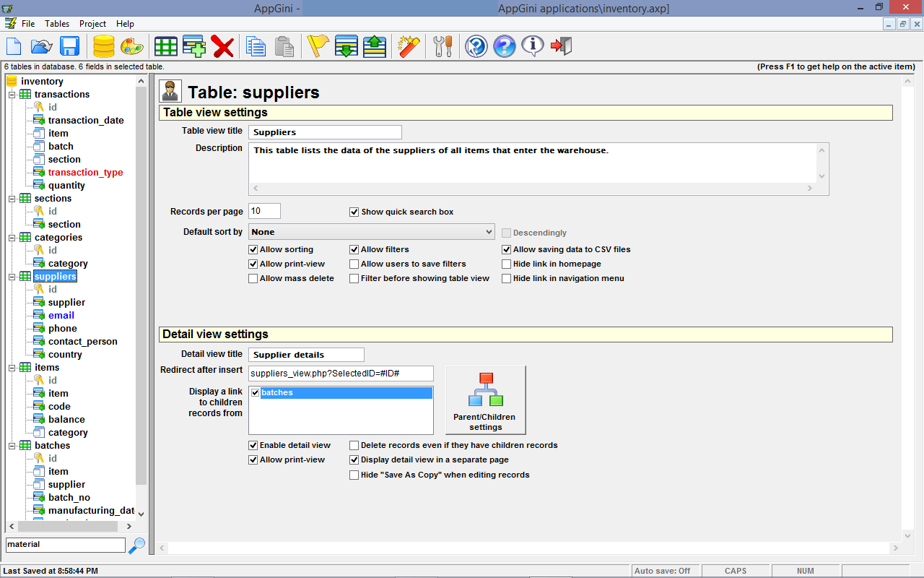Collapse the categories table node
This screenshot has width=924, height=578.
12,238
